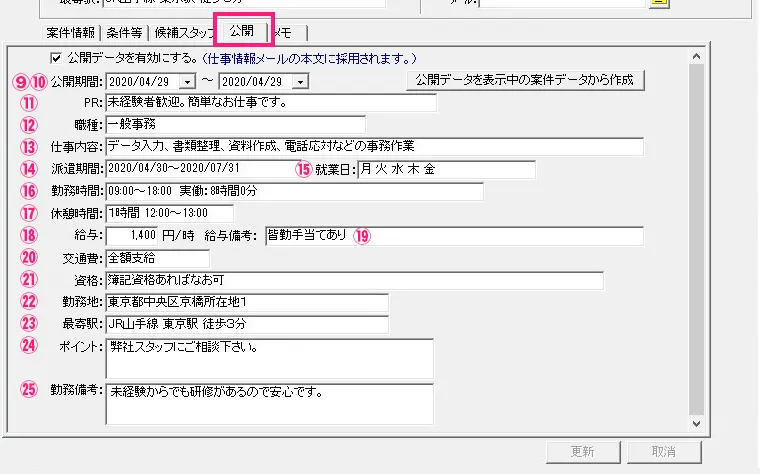Switch to the 候補スタッフ tab

(x=184, y=32)
